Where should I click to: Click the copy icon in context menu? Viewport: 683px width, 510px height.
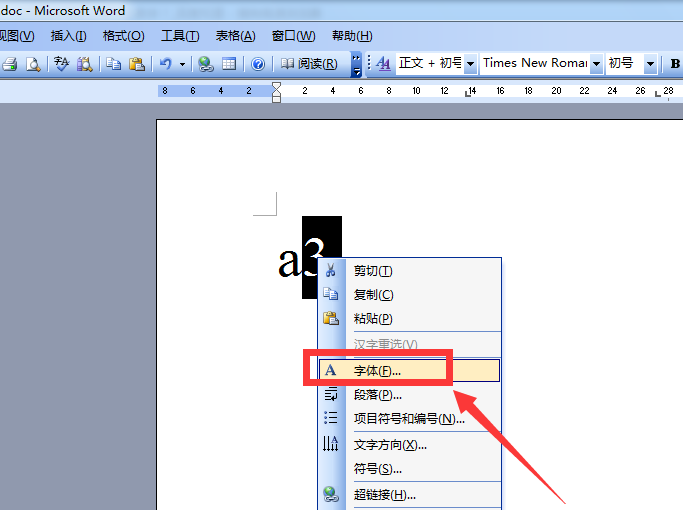[331, 294]
